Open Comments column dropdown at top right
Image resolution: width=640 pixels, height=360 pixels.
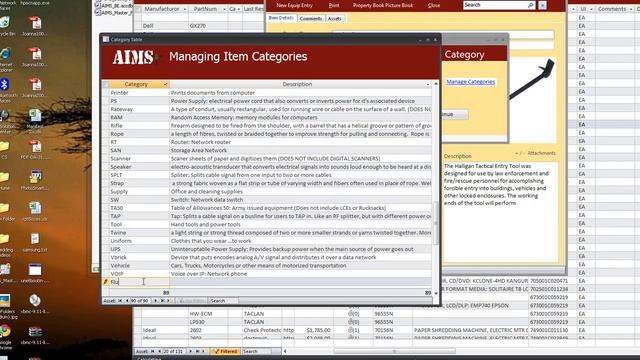click(631, 9)
